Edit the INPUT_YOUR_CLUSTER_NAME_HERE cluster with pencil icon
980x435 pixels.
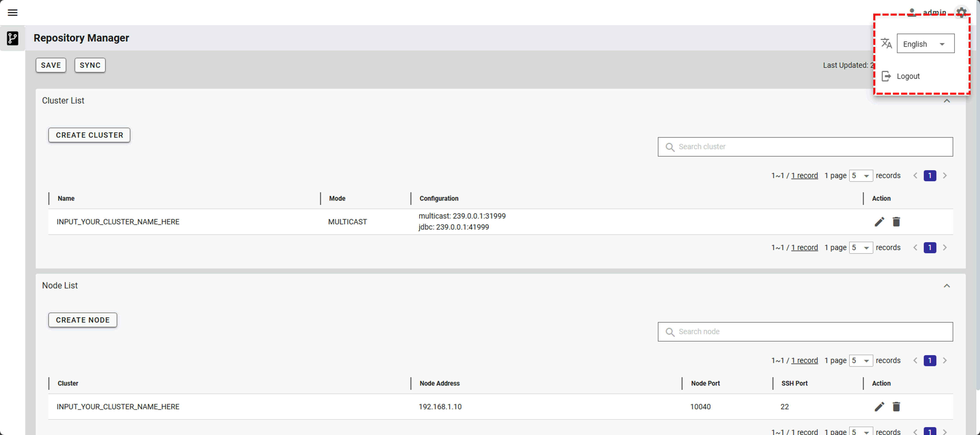[879, 221]
